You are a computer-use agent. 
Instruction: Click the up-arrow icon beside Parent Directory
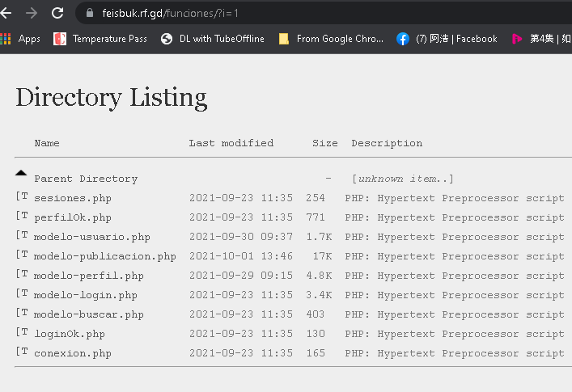click(21, 173)
